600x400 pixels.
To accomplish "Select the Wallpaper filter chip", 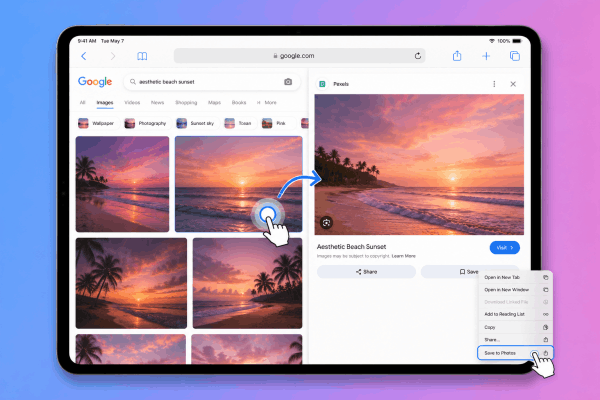I will (x=98, y=123).
